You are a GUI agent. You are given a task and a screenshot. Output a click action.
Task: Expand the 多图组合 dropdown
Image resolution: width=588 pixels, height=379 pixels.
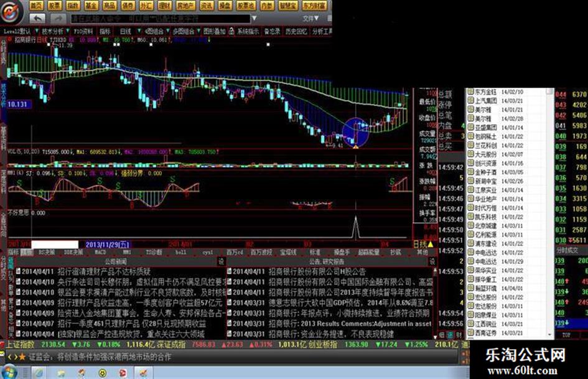[197, 31]
